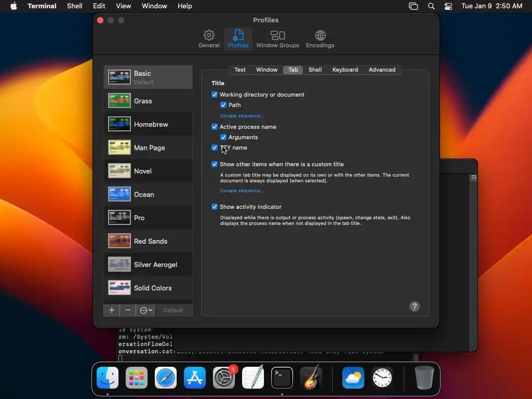Toggle Working directory or document checkbox
Image resolution: width=532 pixels, height=399 pixels.
[215, 95]
